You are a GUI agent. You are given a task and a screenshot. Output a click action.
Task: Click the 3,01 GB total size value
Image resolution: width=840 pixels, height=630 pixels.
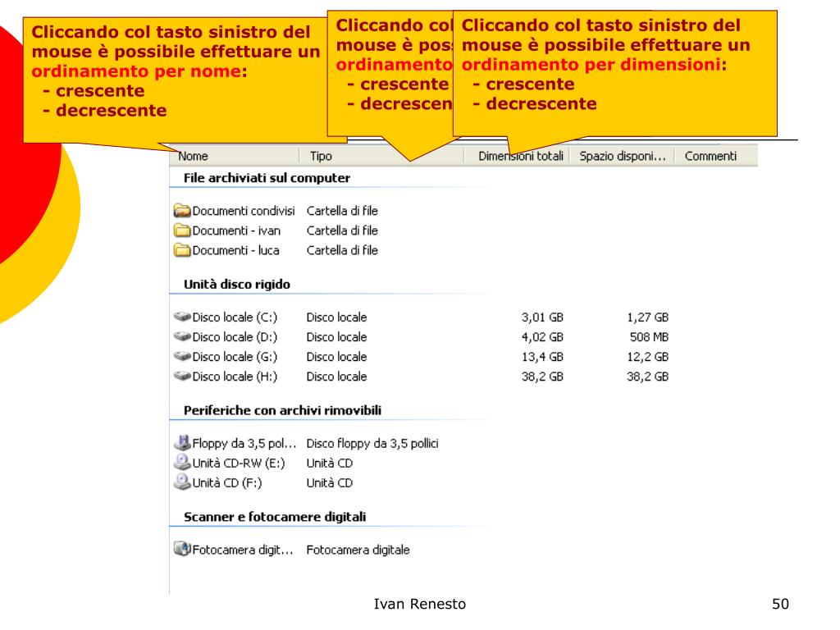click(x=543, y=317)
